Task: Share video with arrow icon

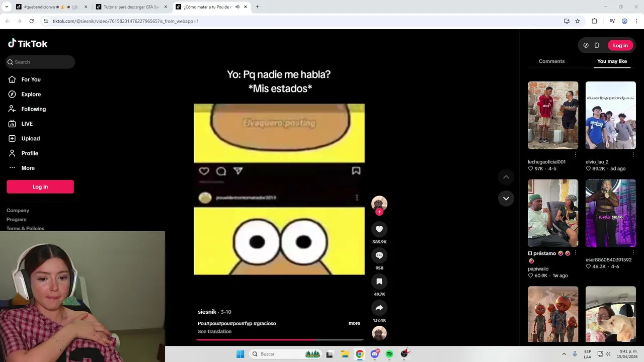Action: click(379, 308)
